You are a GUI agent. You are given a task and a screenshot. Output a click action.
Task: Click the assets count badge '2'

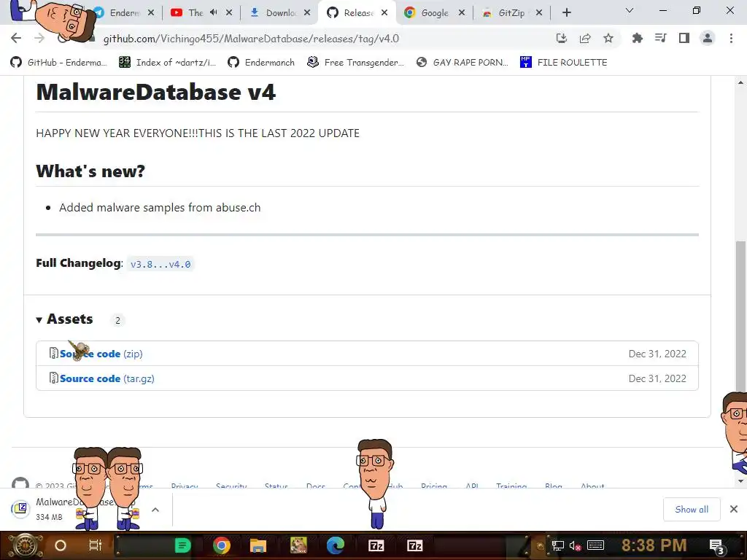click(117, 321)
